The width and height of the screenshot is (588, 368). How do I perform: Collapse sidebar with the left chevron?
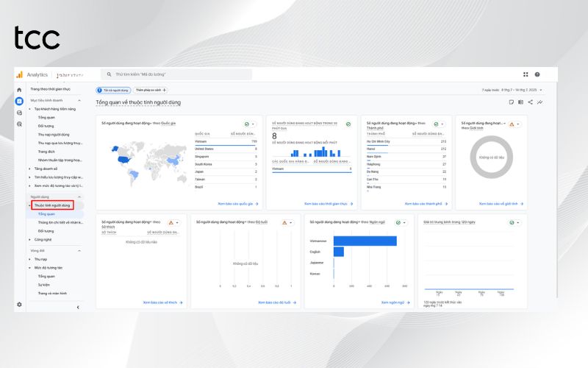tap(78, 307)
